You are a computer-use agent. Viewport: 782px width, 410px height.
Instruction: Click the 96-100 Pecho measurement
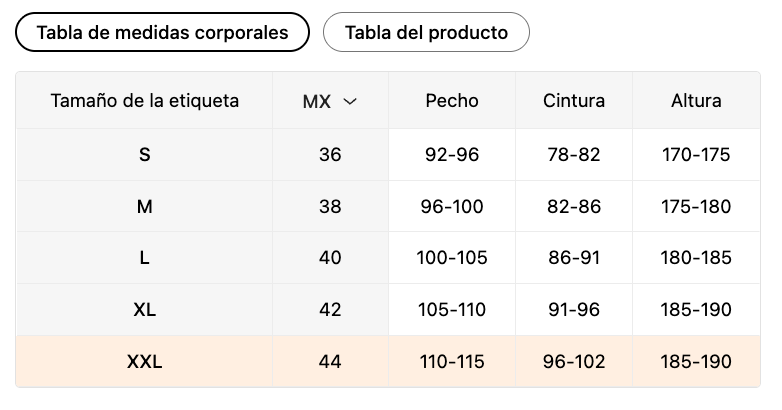[452, 207]
